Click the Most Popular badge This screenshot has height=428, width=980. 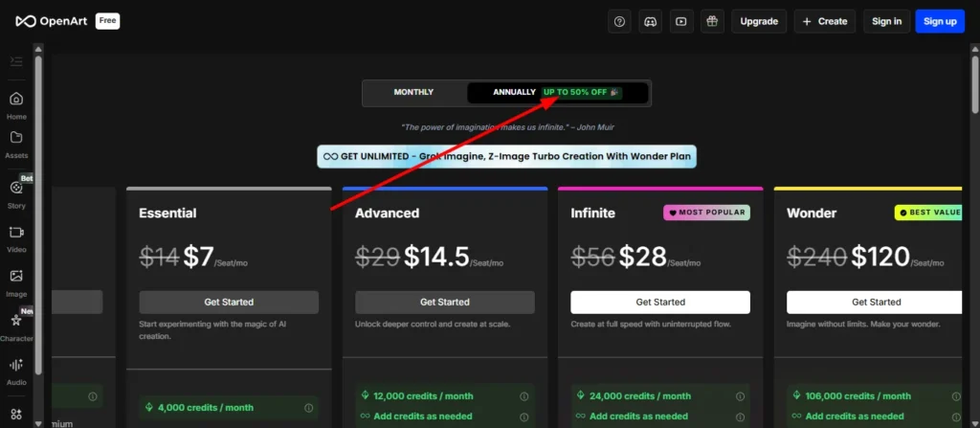[707, 213]
